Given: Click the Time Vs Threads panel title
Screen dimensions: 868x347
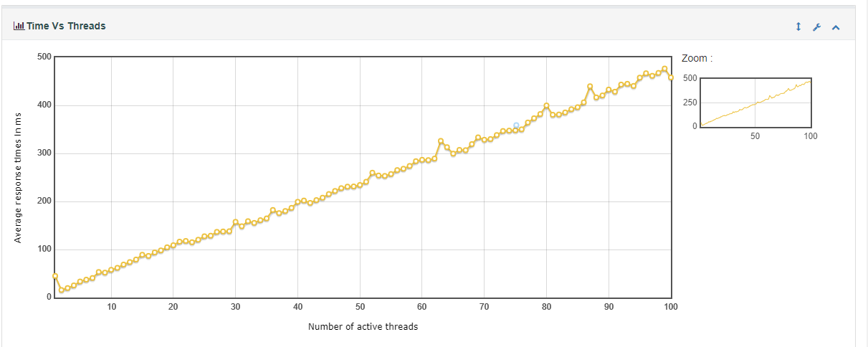Looking at the screenshot, I should (66, 26).
